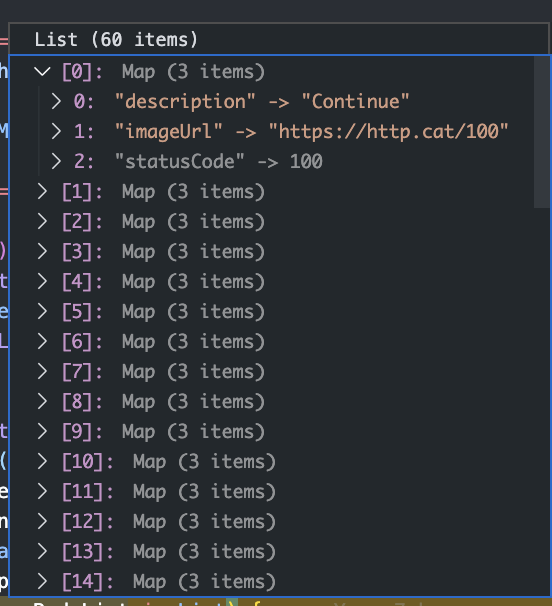Expand list item [3] chevron
The width and height of the screenshot is (552, 606).
click(x=42, y=251)
